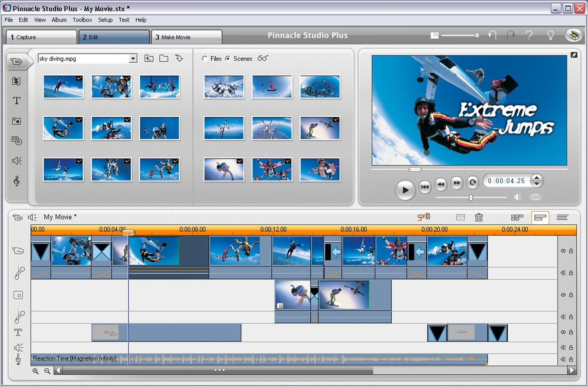This screenshot has width=588, height=387.
Task: Switch to the 3 Make Movie tab
Action: pyautogui.click(x=187, y=37)
